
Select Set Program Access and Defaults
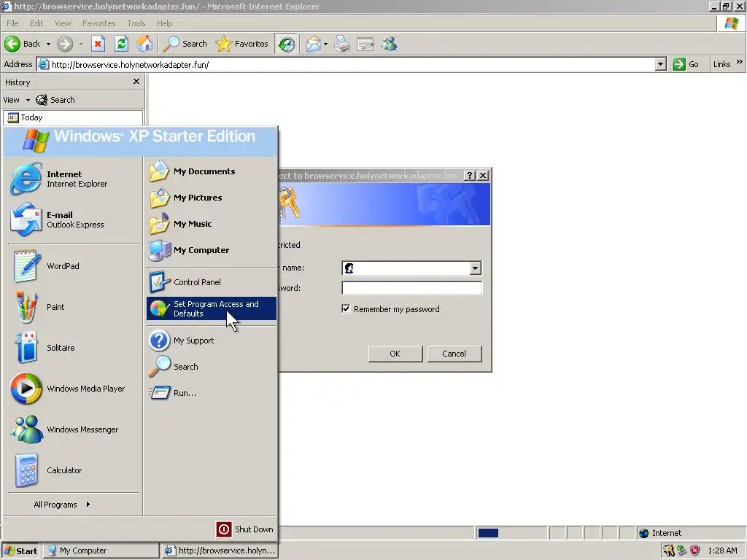click(211, 308)
